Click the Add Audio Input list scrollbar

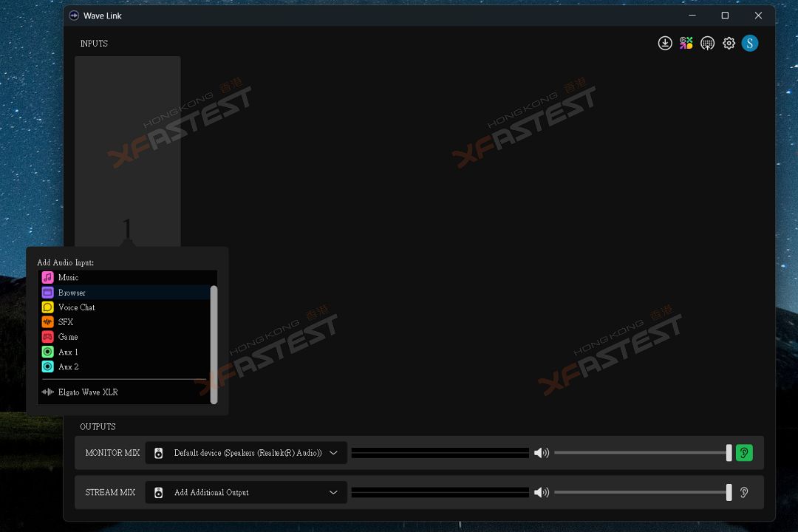tap(214, 344)
